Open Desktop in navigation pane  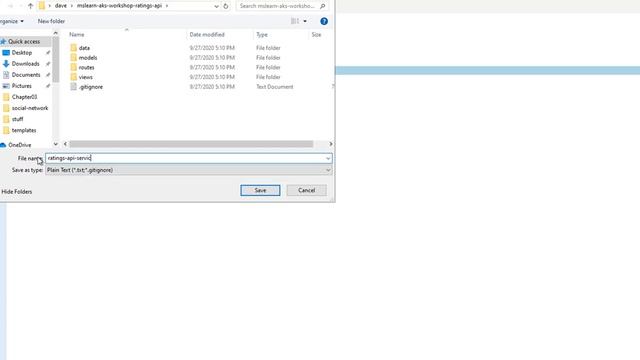pyautogui.click(x=22, y=53)
